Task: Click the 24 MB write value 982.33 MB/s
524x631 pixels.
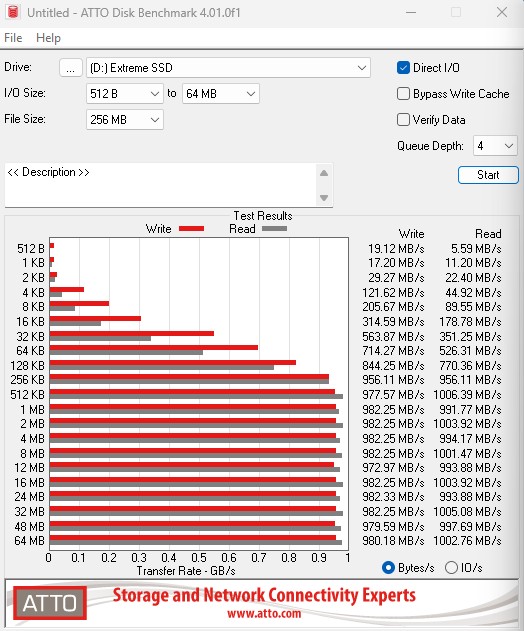Action: (393, 497)
